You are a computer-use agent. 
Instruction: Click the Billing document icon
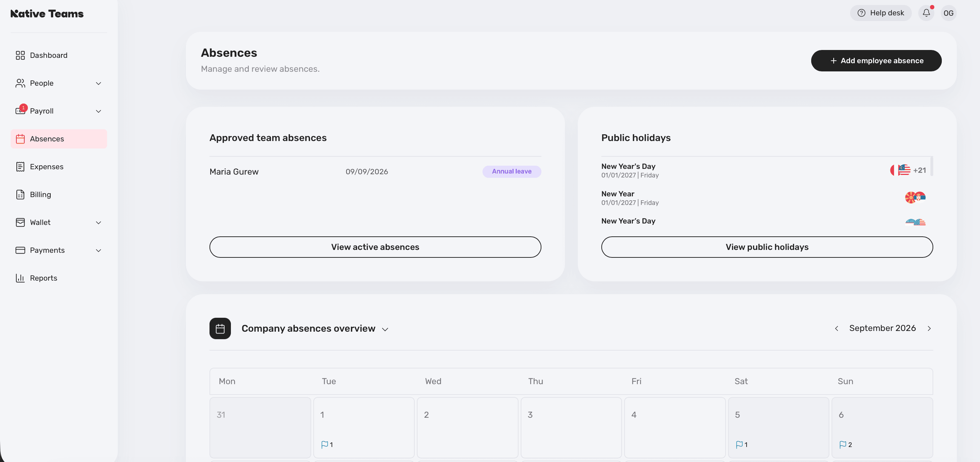pos(20,195)
